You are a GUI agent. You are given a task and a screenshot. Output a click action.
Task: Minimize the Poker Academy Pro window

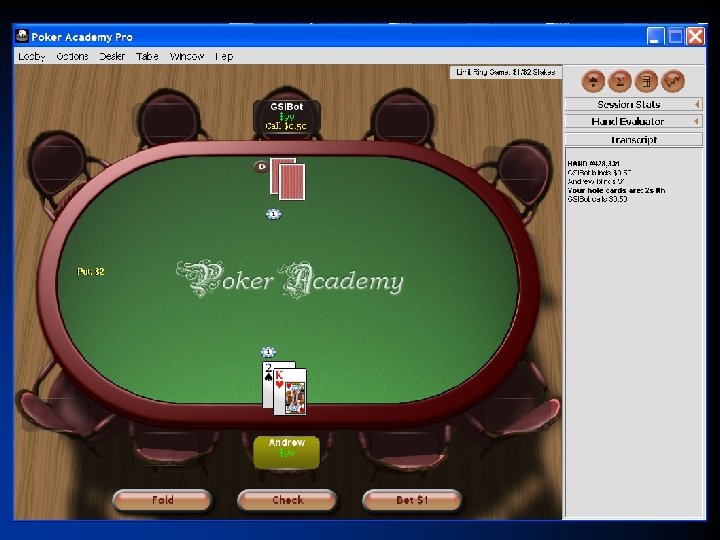655,36
